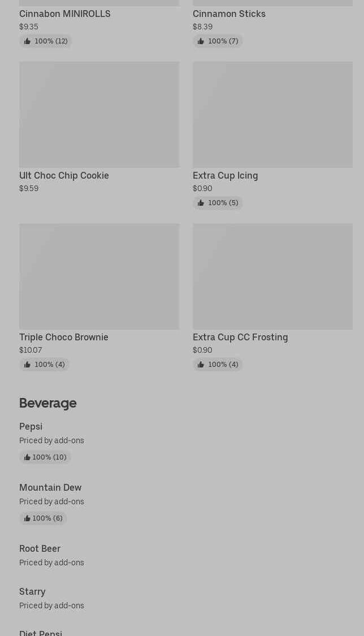Viewport: 364px width, 636px height.
Task: Click the Triple Choco Brownie name
Action: click(x=64, y=338)
